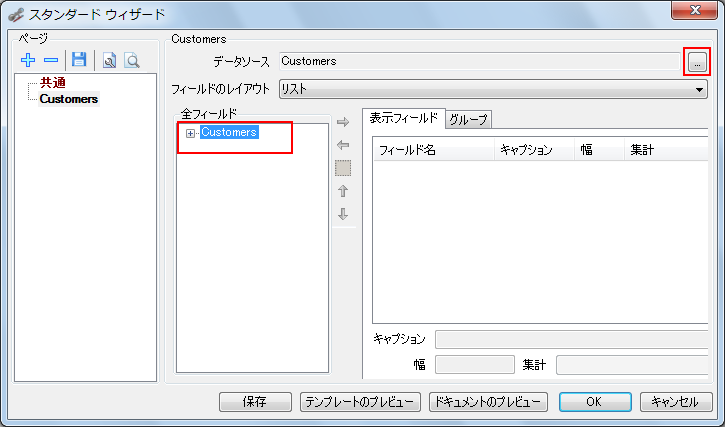Open the フィールドのレイアウト dropdown
This screenshot has height=427, width=725.
pyautogui.click(x=700, y=89)
